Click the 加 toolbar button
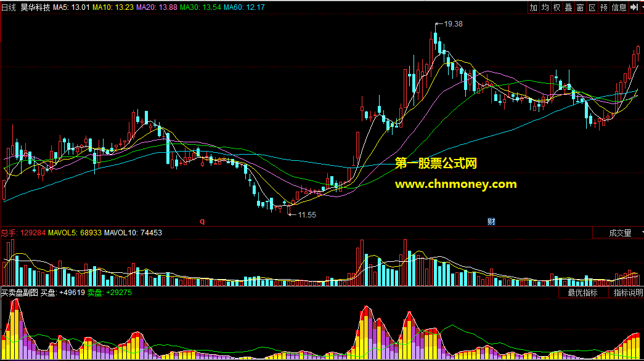Image resolution: width=644 pixels, height=361 pixels. click(534, 7)
